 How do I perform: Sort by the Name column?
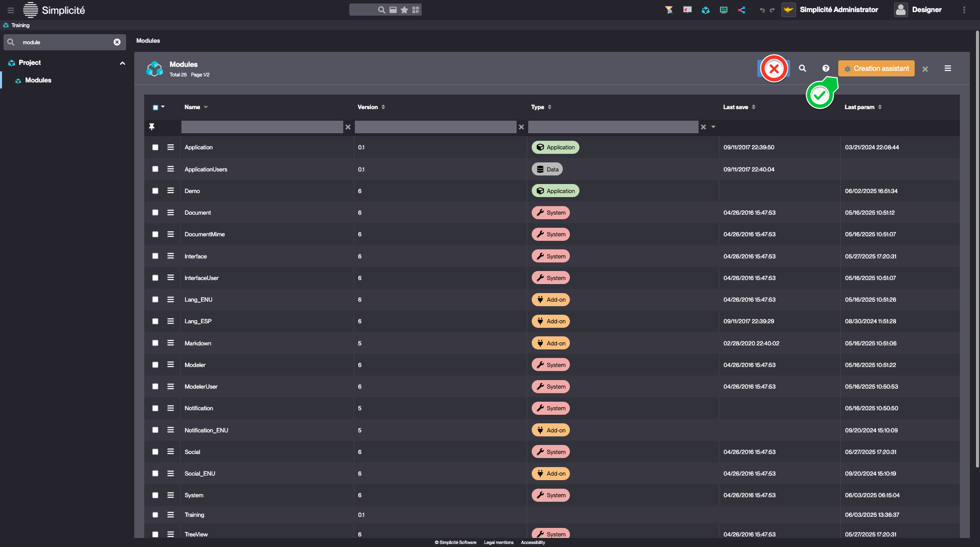196,107
